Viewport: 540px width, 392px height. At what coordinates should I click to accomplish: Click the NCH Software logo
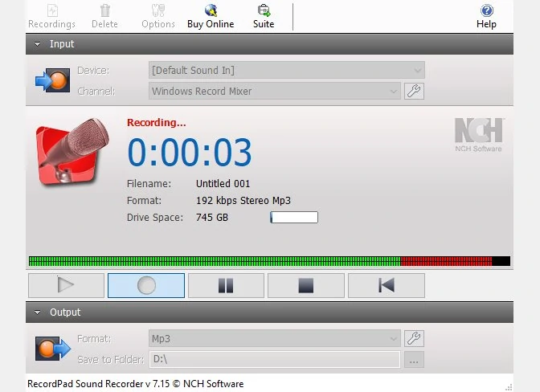(x=479, y=135)
